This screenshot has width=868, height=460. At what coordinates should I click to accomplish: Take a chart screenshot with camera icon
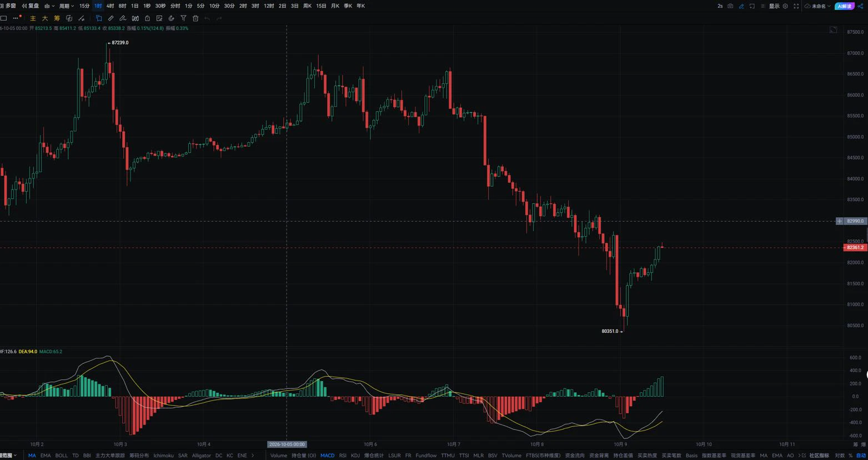tap(730, 6)
